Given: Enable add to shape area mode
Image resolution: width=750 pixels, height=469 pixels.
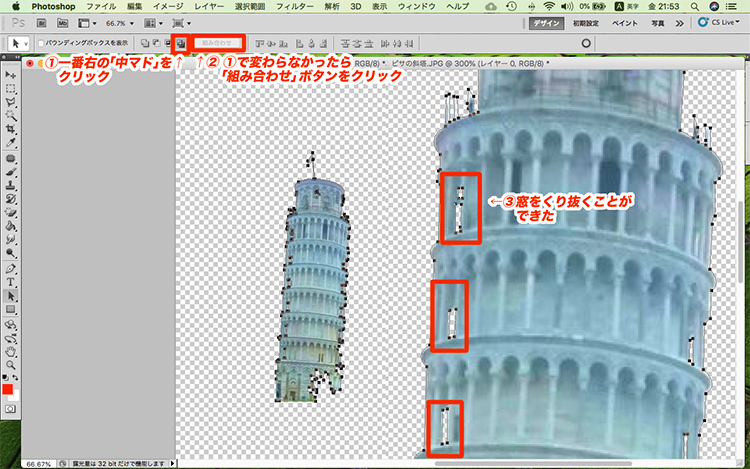Looking at the screenshot, I should (x=145, y=44).
